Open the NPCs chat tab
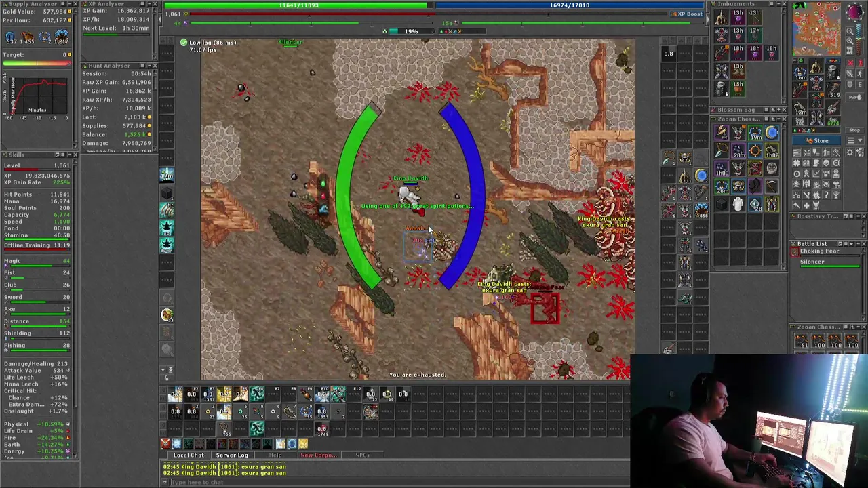868x488 pixels. 362,455
